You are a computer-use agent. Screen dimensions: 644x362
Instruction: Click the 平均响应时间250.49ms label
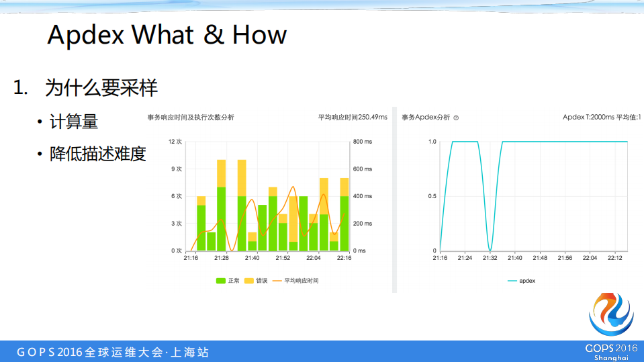[x=353, y=118]
